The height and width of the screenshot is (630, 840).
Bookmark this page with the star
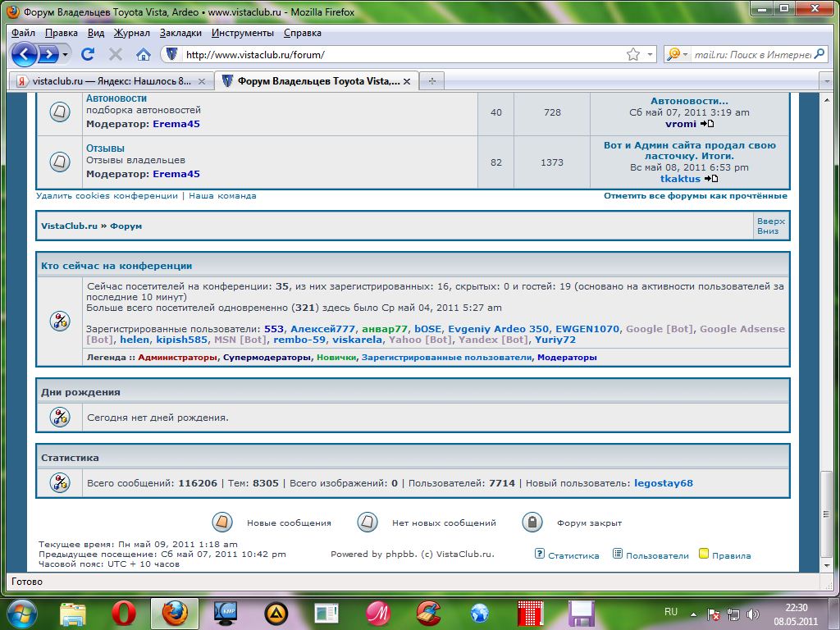[632, 54]
